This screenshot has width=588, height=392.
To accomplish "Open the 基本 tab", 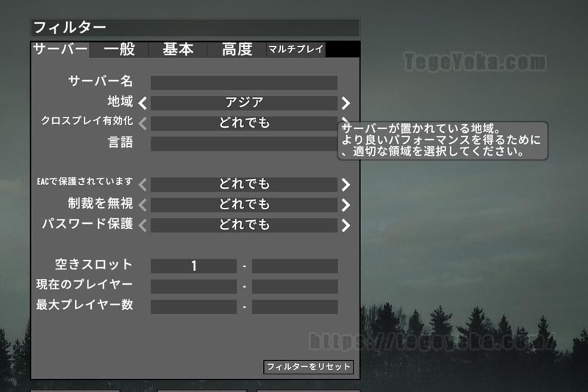I will 178,49.
